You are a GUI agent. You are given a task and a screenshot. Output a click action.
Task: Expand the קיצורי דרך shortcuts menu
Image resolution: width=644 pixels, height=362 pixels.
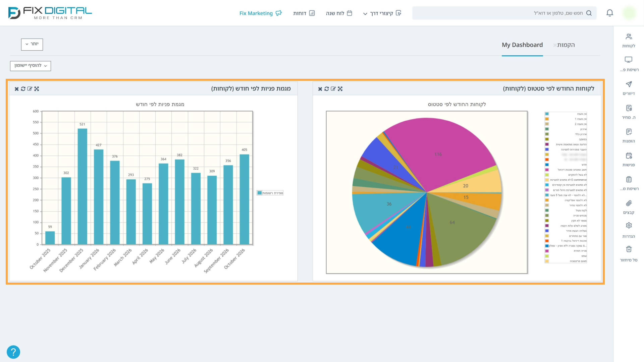click(x=382, y=13)
